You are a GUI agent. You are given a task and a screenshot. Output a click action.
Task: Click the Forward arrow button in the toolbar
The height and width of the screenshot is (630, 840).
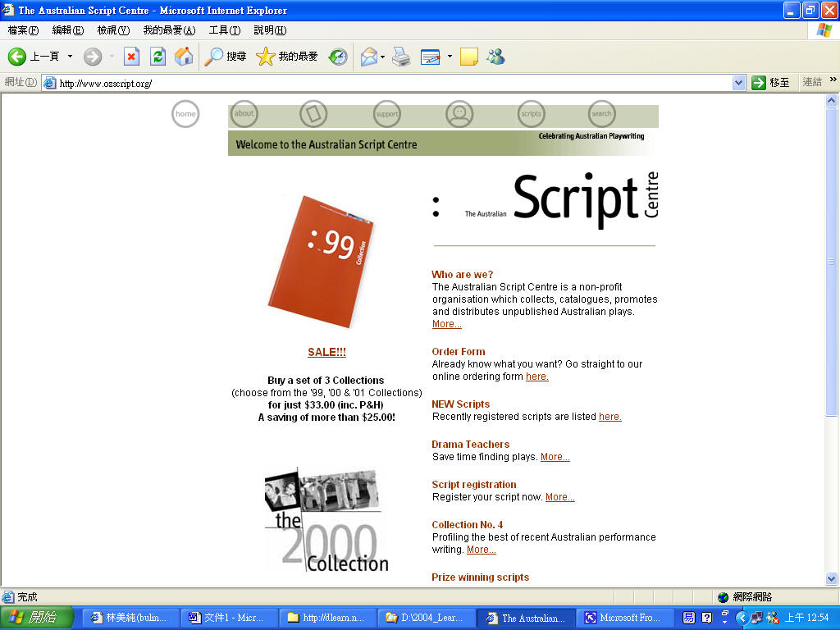pyautogui.click(x=93, y=57)
